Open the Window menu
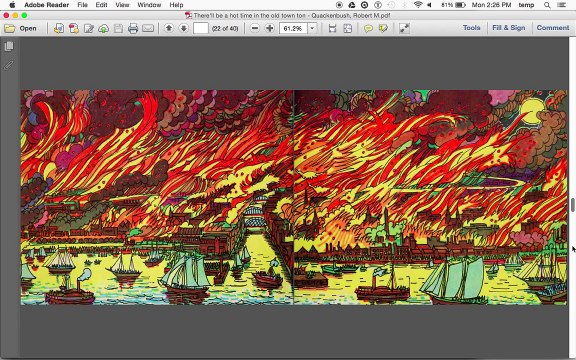The height and width of the screenshot is (360, 576). [x=149, y=5]
